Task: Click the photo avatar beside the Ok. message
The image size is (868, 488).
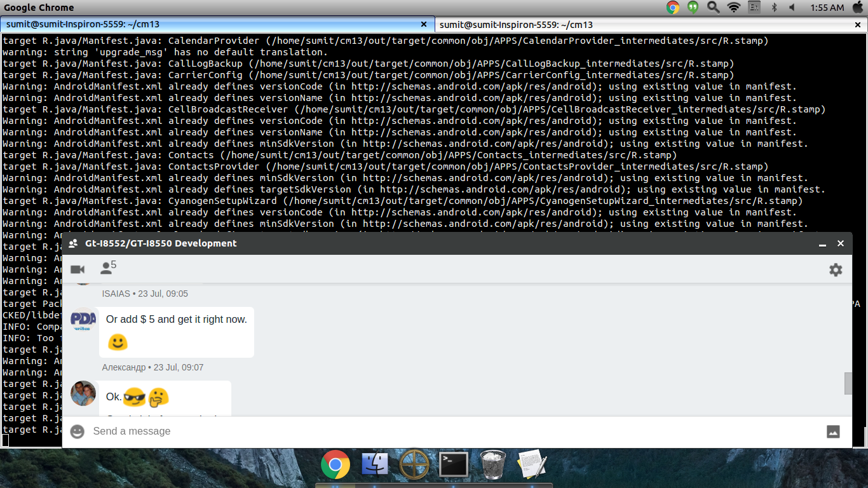Action: [x=83, y=393]
